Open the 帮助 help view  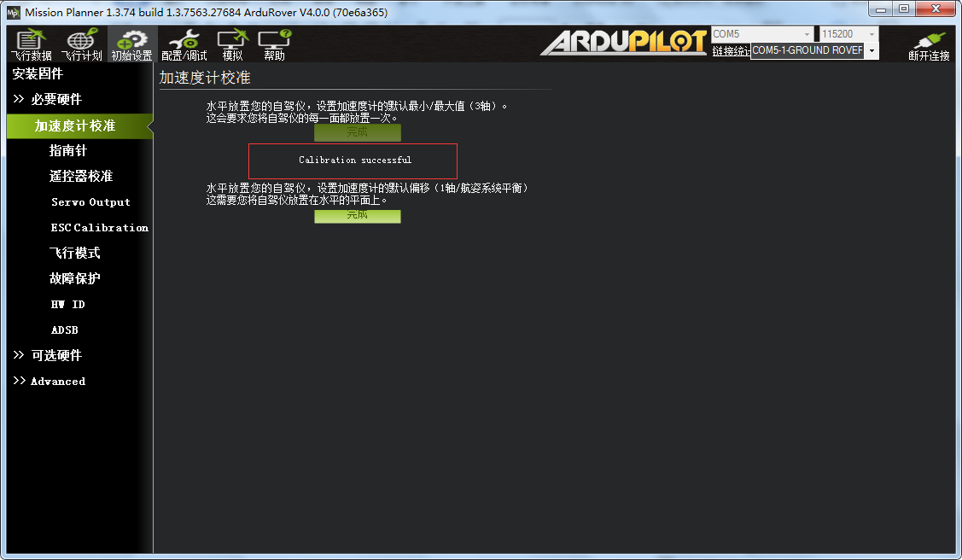tap(274, 44)
